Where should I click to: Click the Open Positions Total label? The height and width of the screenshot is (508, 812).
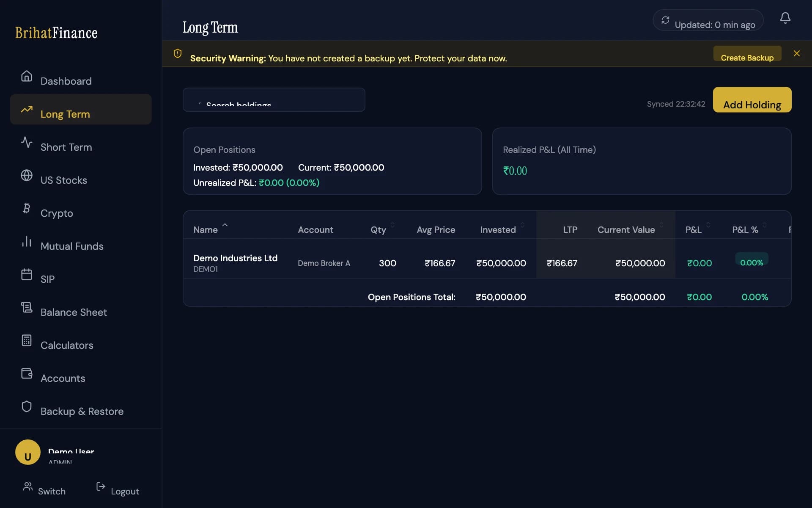click(411, 297)
